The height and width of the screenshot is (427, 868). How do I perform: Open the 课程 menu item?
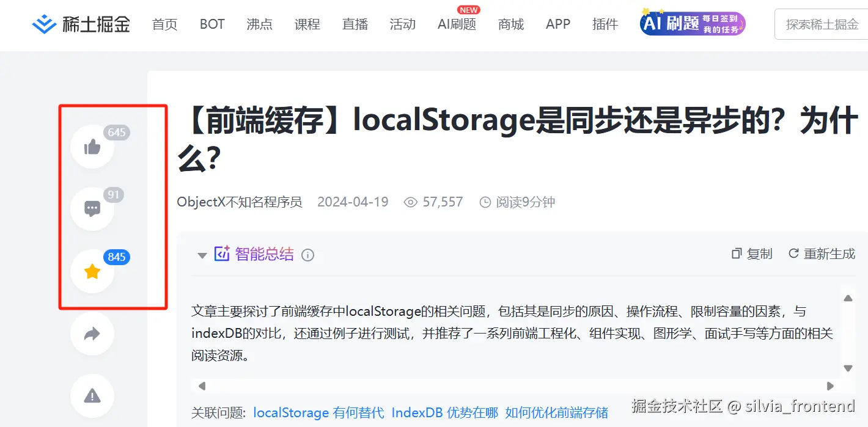click(307, 24)
